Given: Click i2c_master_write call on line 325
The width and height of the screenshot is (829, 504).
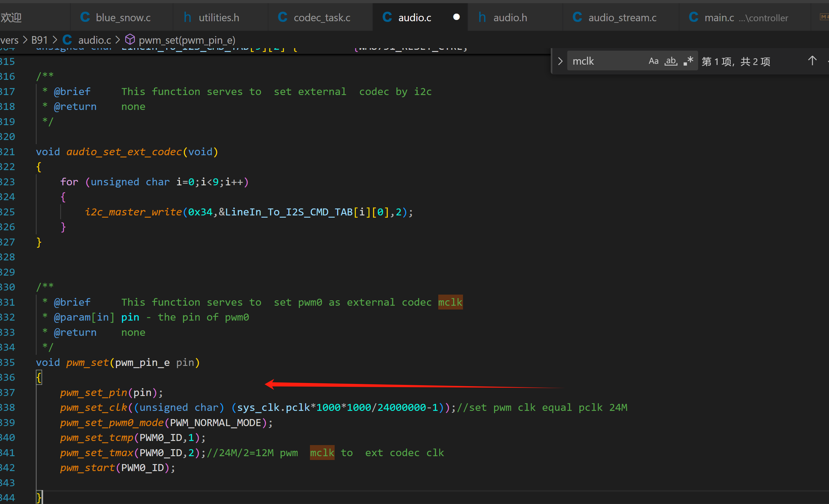Looking at the screenshot, I should [133, 212].
